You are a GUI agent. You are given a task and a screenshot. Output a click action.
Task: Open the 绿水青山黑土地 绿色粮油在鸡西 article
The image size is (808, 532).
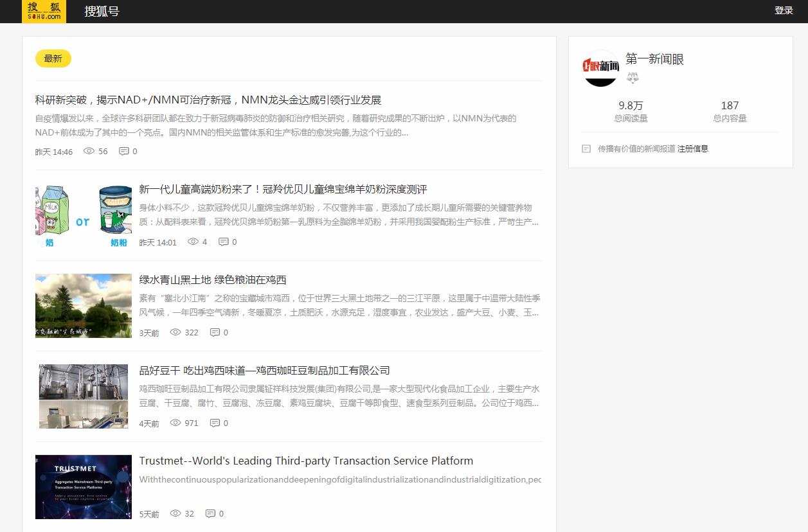[213, 280]
